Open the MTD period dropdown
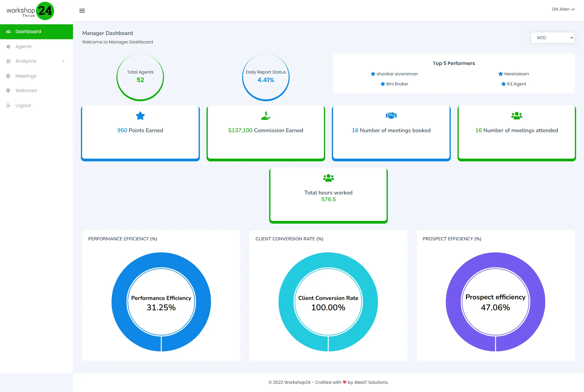 pyautogui.click(x=553, y=38)
